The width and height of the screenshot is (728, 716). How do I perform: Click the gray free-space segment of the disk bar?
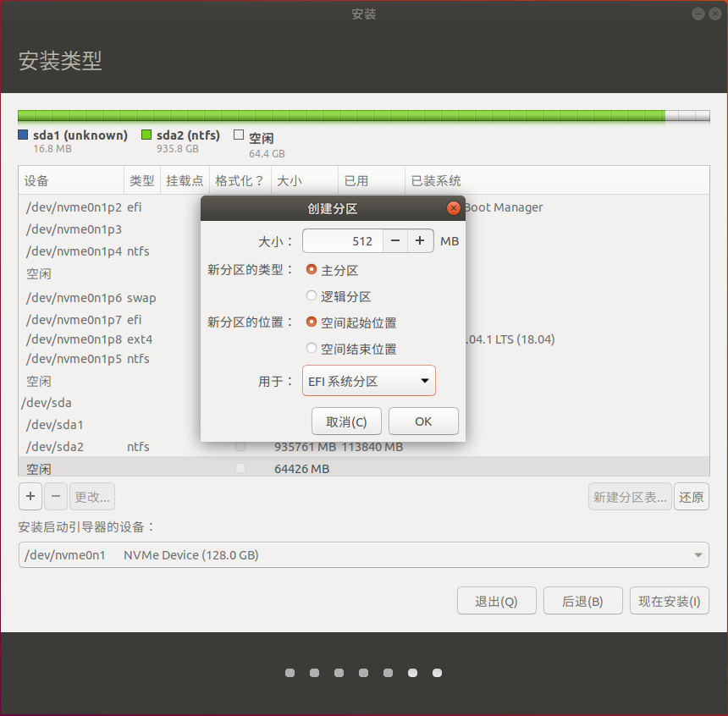tap(687, 116)
